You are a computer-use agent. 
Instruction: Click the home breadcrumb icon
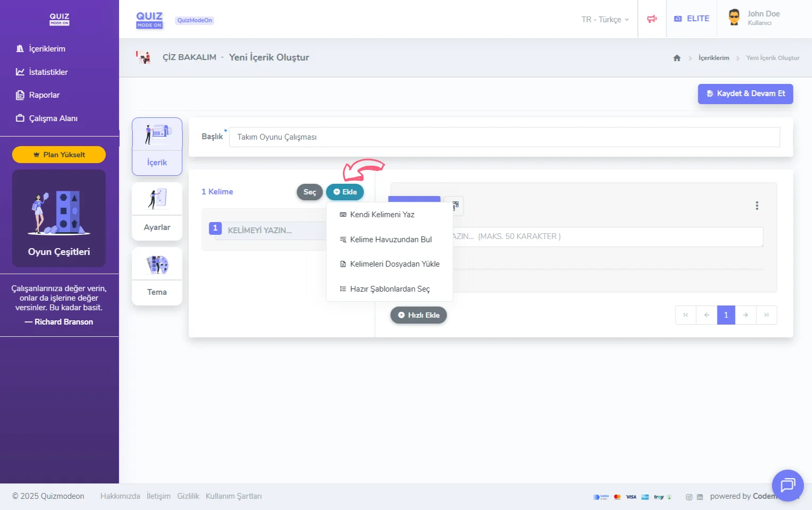tap(676, 58)
